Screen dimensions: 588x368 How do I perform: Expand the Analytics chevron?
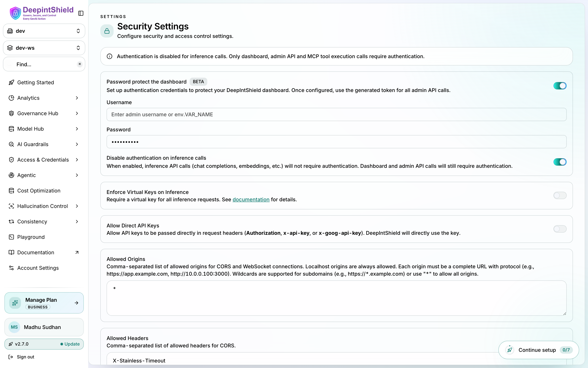pyautogui.click(x=77, y=98)
